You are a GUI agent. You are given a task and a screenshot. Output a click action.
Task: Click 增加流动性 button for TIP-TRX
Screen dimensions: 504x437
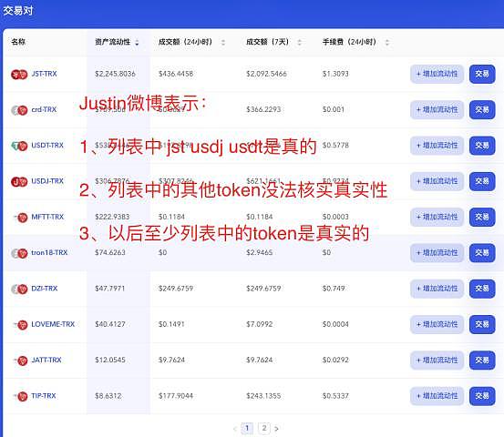(437, 396)
